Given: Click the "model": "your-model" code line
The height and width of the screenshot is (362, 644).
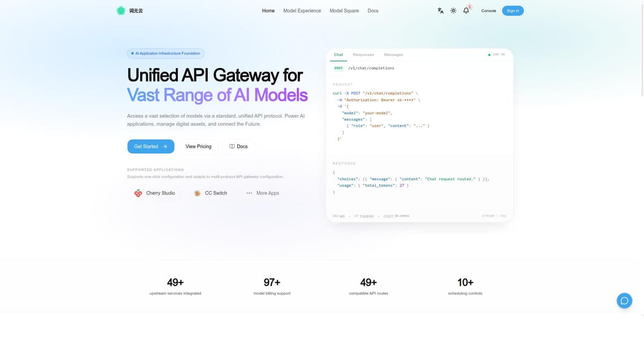Looking at the screenshot, I should 368,113.
